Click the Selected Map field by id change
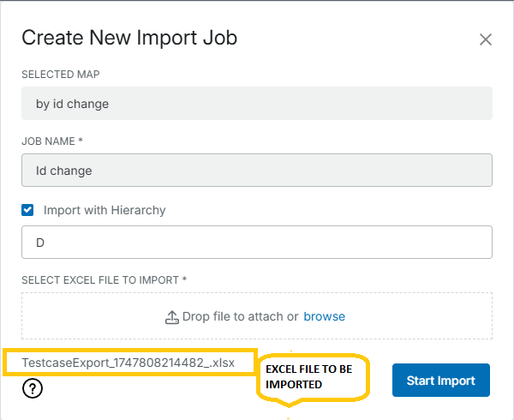Viewport: 514px width, 420px height. point(256,105)
